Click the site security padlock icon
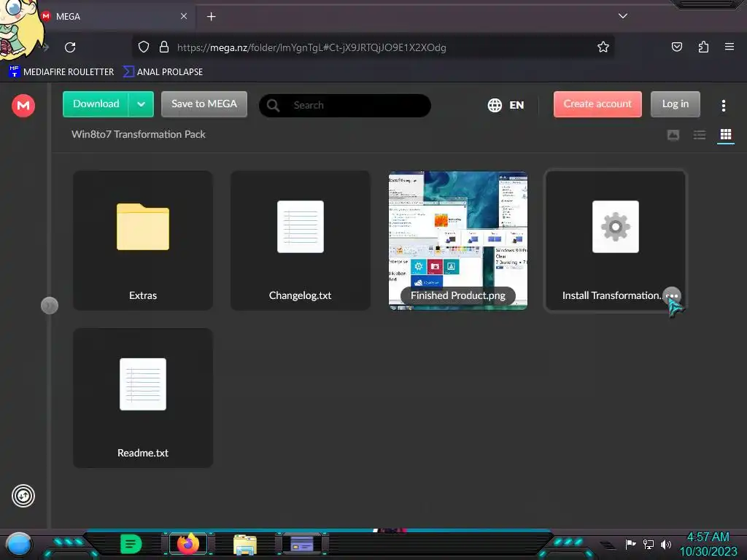 [164, 47]
